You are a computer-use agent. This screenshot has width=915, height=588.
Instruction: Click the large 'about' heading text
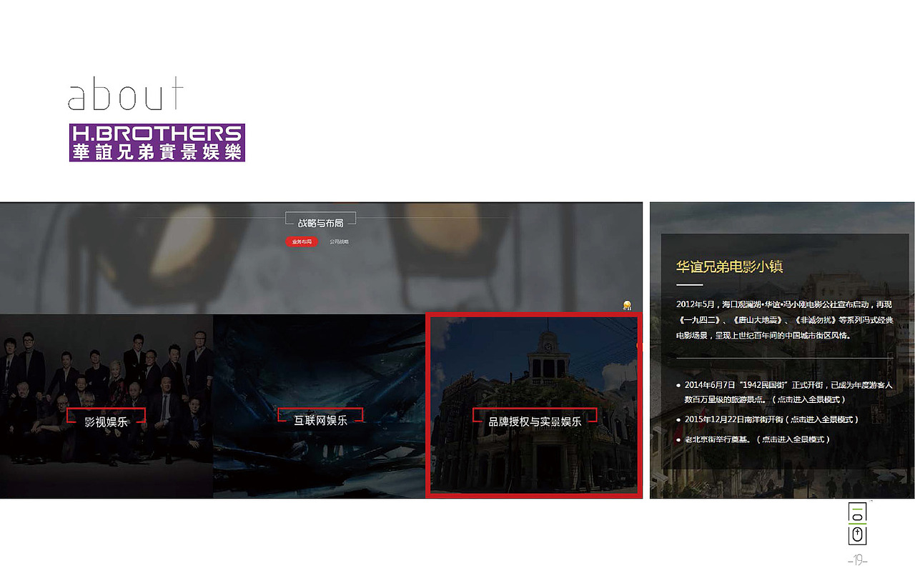[x=126, y=94]
